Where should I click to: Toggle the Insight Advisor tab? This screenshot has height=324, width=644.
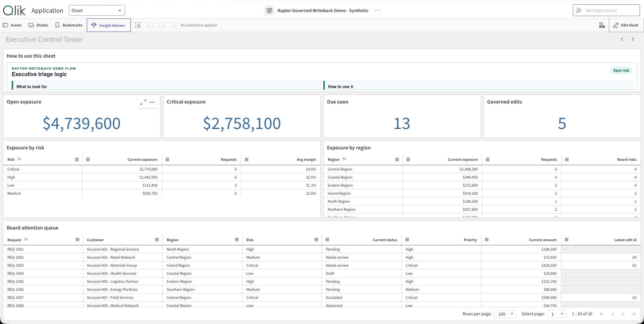click(x=109, y=25)
